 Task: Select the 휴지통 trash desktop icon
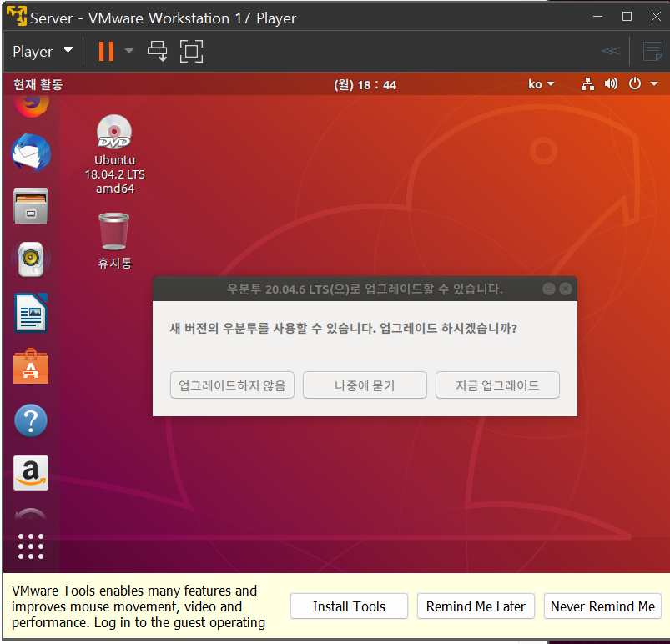pos(114,241)
